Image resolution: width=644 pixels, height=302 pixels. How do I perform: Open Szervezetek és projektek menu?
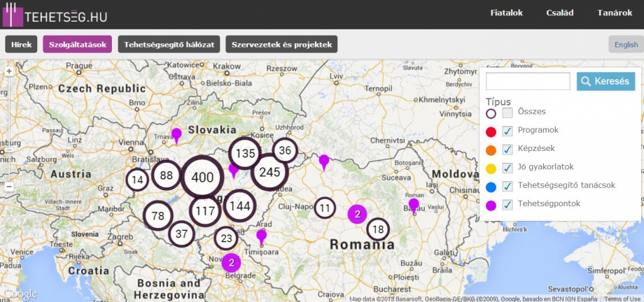tap(281, 44)
